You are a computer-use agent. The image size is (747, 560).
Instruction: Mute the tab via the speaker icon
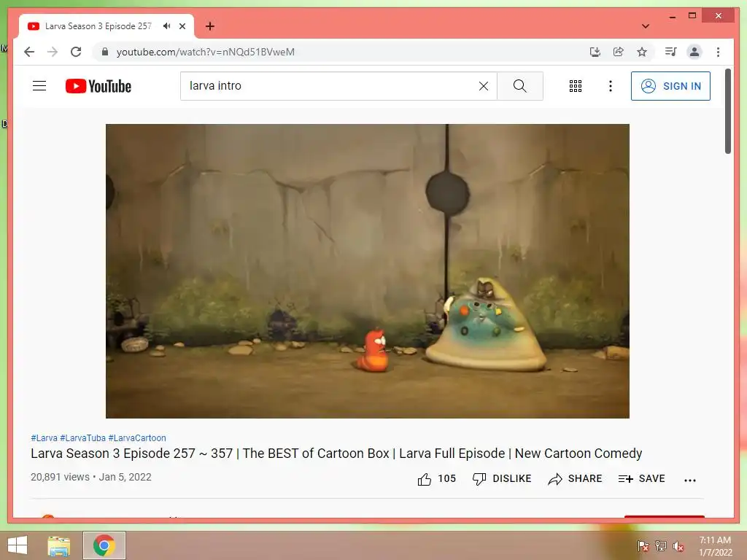tap(166, 26)
